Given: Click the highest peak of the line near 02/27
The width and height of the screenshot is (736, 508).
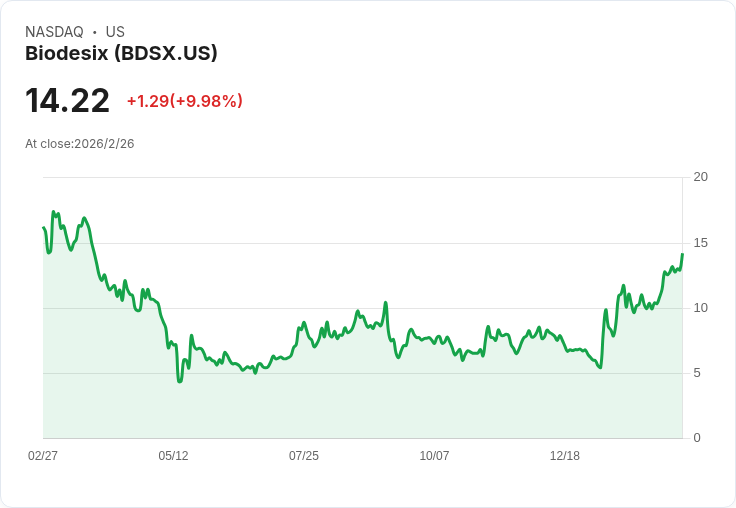Looking at the screenshot, I should [x=53, y=212].
